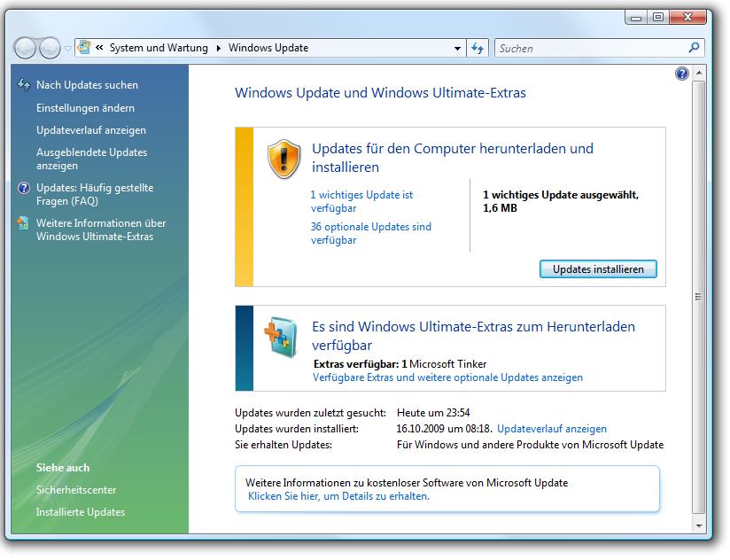This screenshot has width=730, height=560.
Task: Open 'Updateverlauf anzeigen' sidebar link
Action: (x=91, y=130)
